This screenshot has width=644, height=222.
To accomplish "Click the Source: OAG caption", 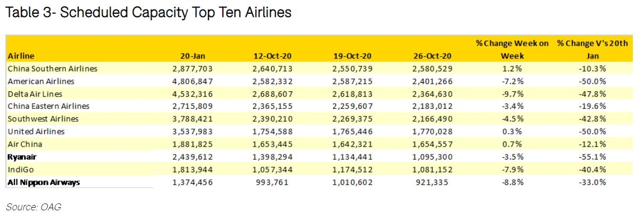I will (x=34, y=207).
